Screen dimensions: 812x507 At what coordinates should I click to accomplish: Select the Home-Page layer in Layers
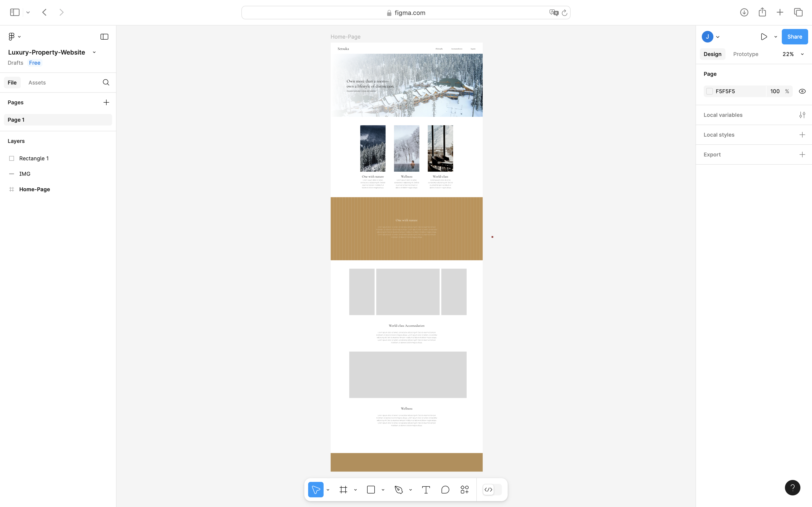tap(35, 190)
